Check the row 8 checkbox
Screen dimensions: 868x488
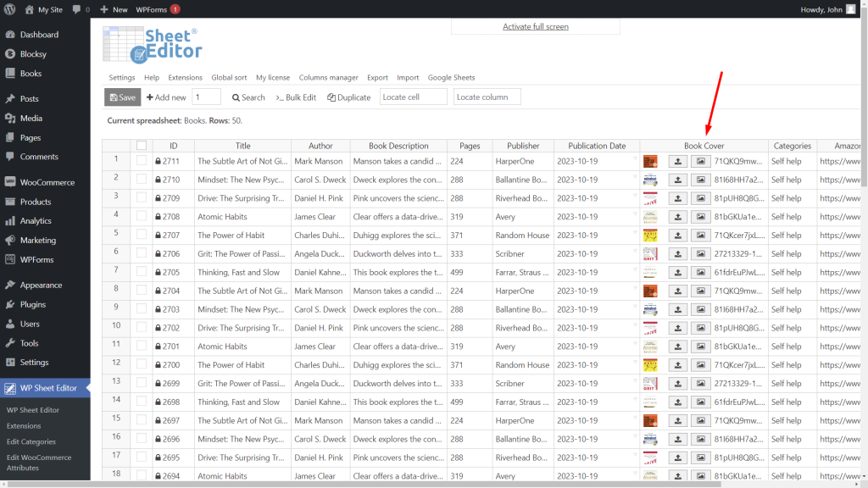coord(142,290)
